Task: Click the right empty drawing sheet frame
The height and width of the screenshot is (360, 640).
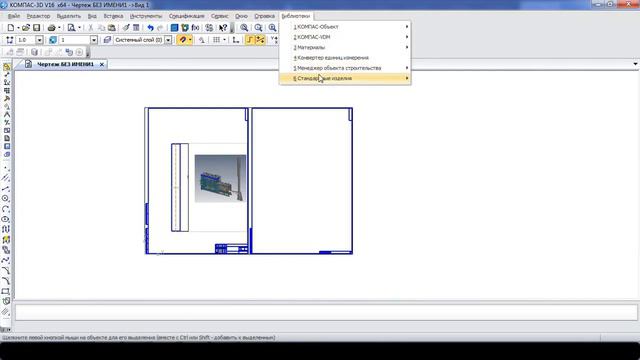Action: [302, 181]
